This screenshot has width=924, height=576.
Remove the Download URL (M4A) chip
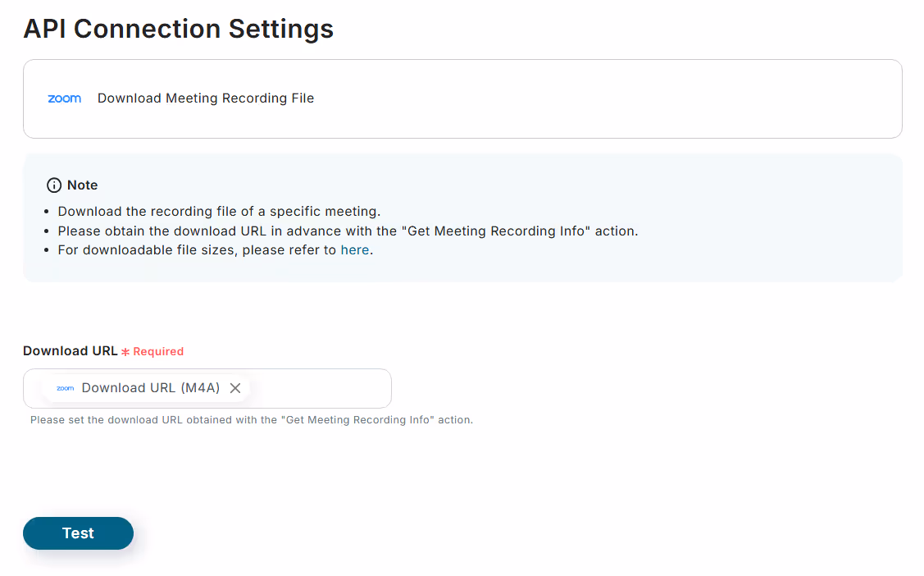pyautogui.click(x=235, y=388)
